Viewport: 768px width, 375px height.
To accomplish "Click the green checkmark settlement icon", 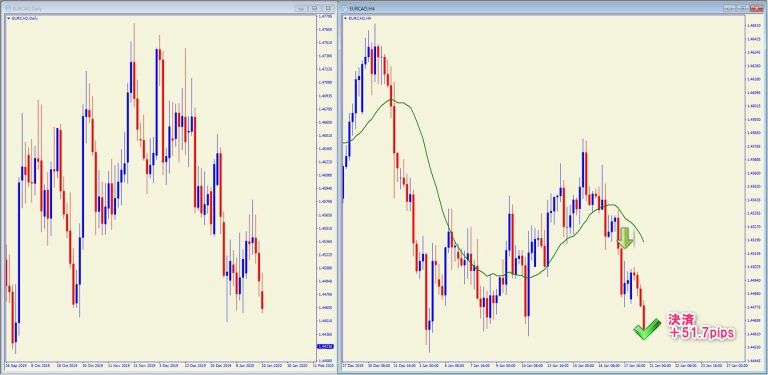I will pyautogui.click(x=647, y=329).
